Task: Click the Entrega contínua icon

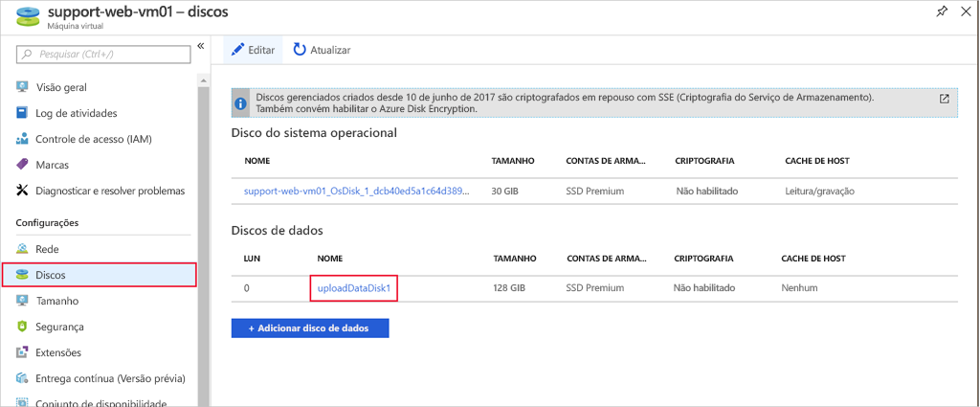Action: (x=23, y=378)
